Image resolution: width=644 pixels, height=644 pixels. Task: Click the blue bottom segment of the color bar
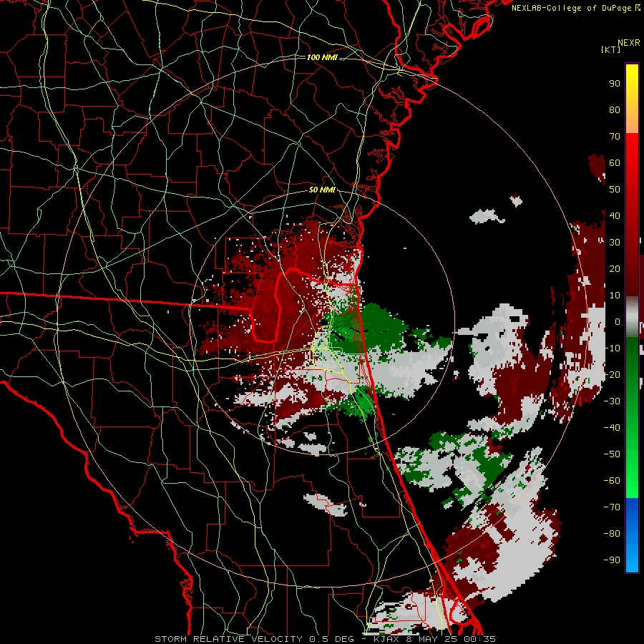click(x=632, y=535)
